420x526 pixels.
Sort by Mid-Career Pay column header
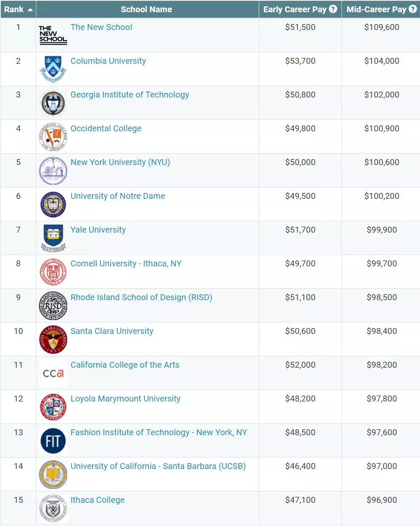tap(376, 9)
